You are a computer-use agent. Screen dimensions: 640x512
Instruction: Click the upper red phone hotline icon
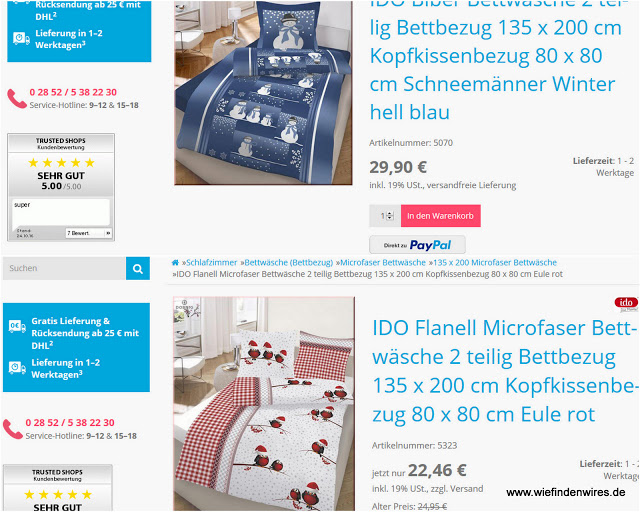tap(17, 99)
